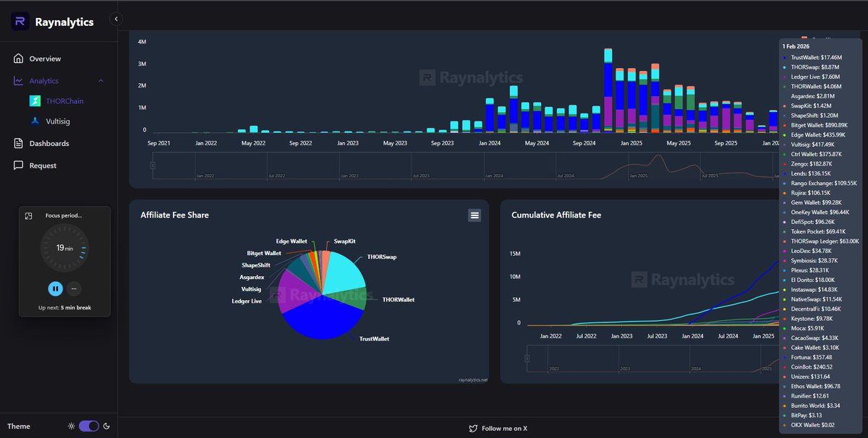Click the home icon beside Overview
The width and height of the screenshot is (868, 438).
(x=18, y=59)
